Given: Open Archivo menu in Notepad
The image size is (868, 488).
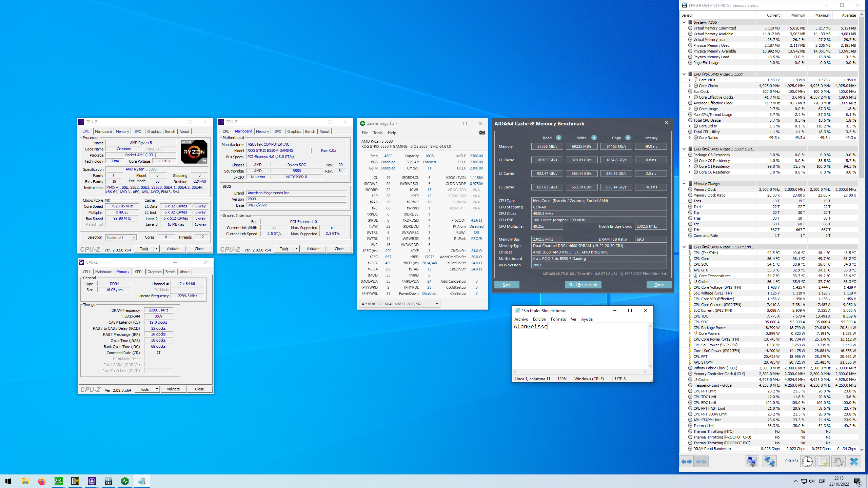Looking at the screenshot, I should coord(521,319).
